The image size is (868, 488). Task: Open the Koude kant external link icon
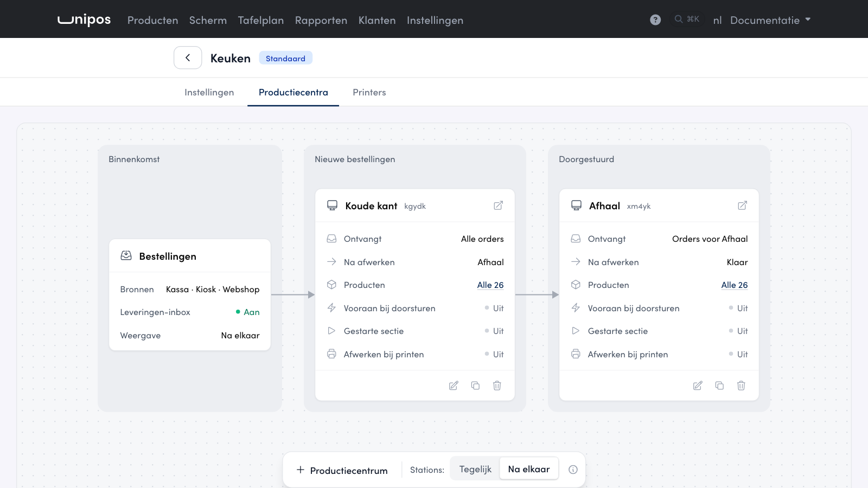(x=498, y=206)
